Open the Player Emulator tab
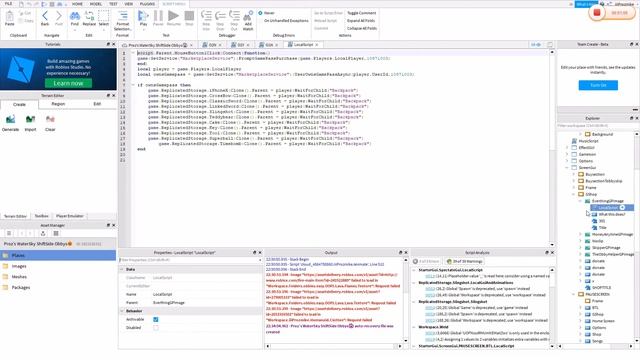The image size is (640, 360). 70,216
